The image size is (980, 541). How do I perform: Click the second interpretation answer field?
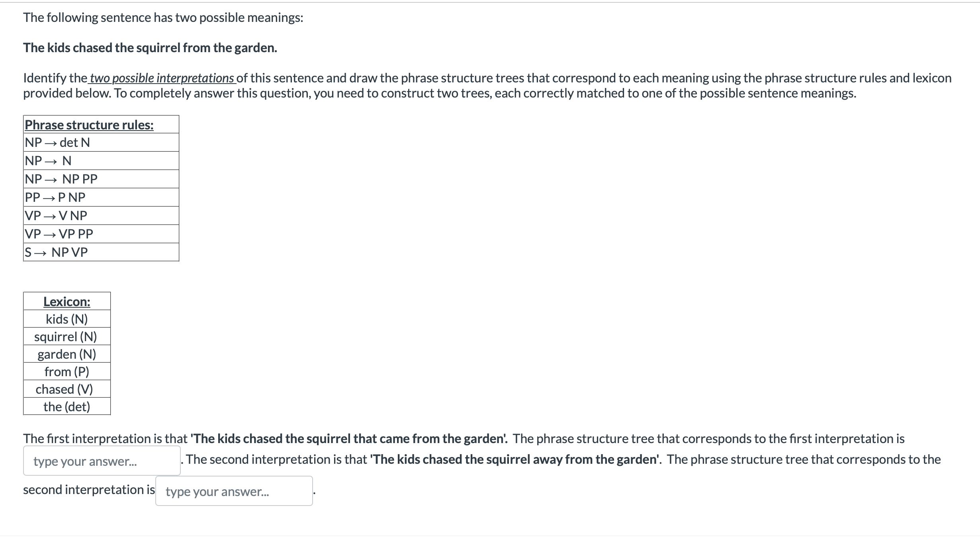pos(234,491)
